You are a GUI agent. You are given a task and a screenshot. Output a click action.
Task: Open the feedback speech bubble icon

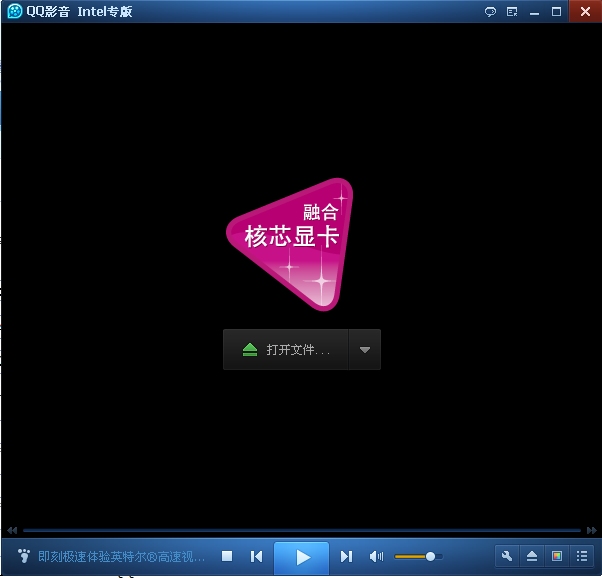(x=490, y=12)
